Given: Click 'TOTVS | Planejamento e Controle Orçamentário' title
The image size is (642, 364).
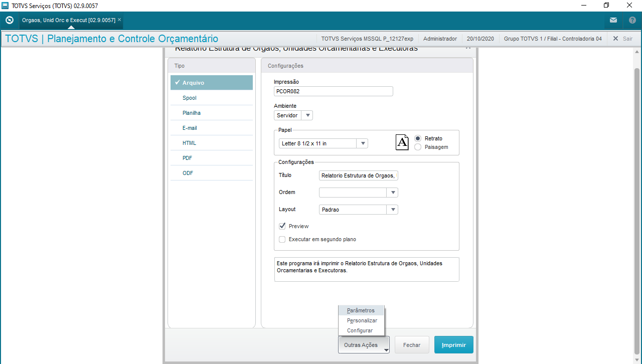Looking at the screenshot, I should [112, 39].
